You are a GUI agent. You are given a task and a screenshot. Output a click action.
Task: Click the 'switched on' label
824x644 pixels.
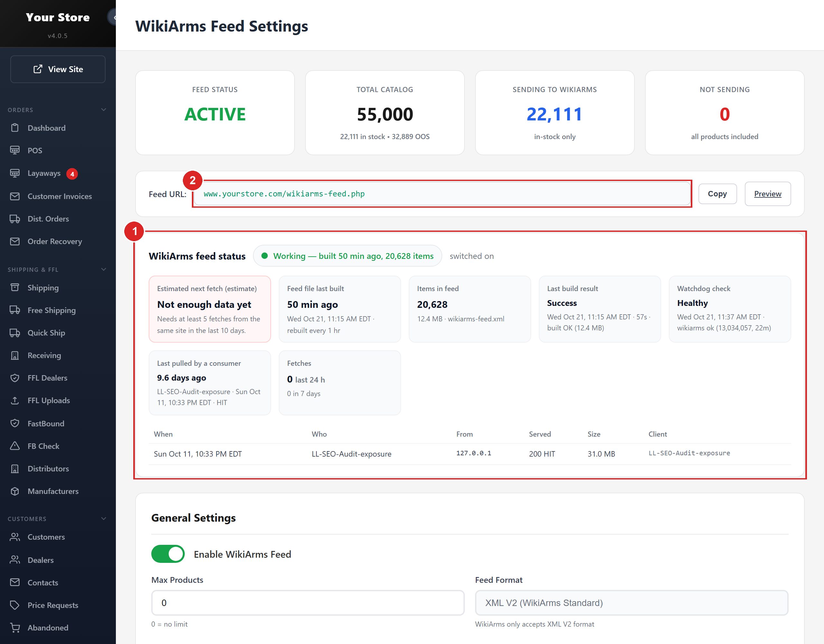click(472, 256)
